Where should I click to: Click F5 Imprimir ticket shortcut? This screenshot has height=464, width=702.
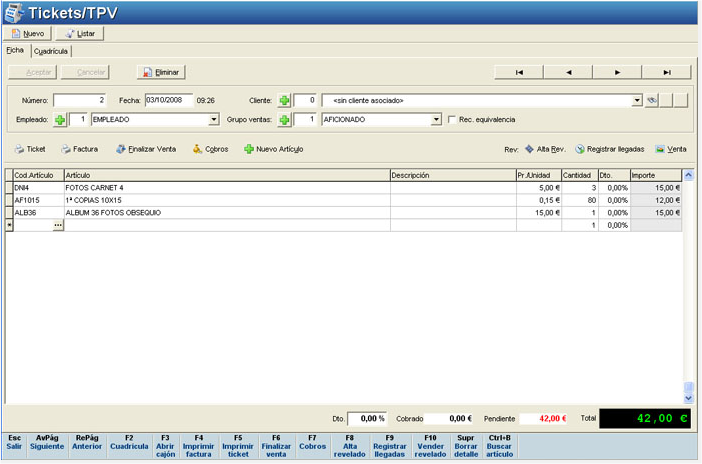pyautogui.click(x=238, y=446)
